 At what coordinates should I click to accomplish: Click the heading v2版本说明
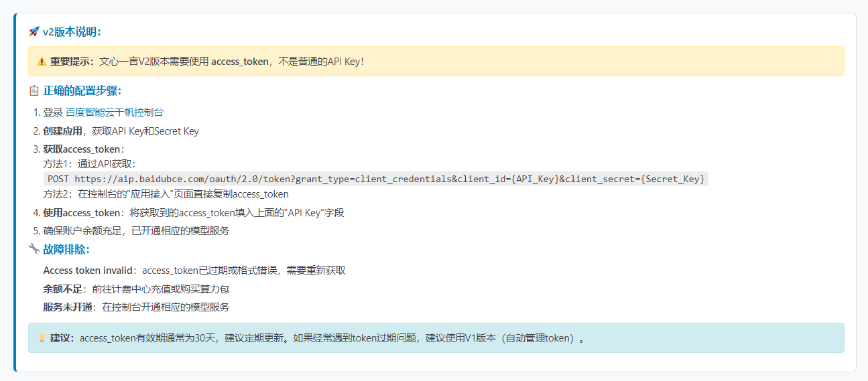point(72,31)
